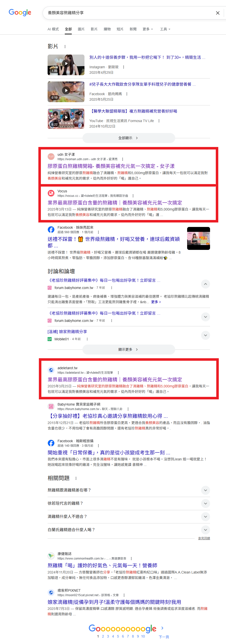The height and width of the screenshot is (644, 226).
Task: Switch to the 新聞 tab
Action: point(133,29)
